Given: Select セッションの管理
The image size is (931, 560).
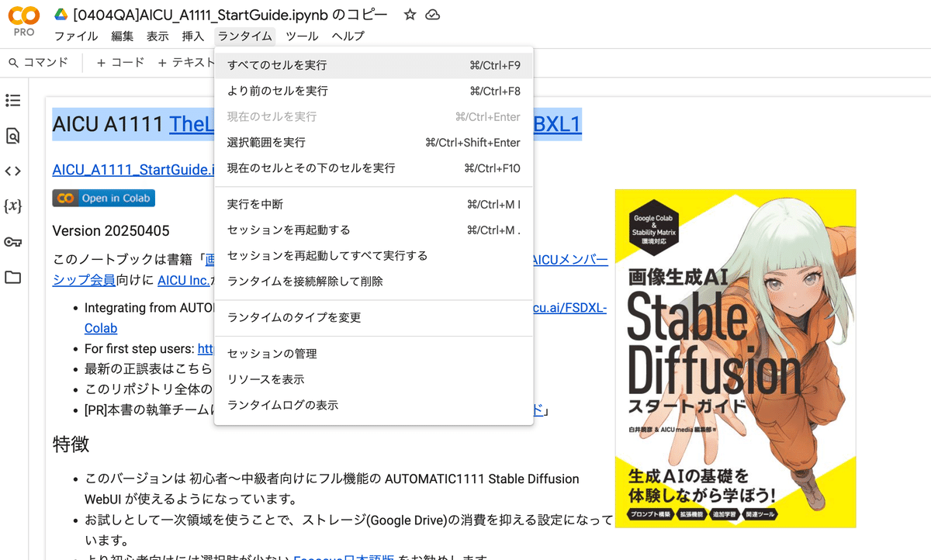Looking at the screenshot, I should (x=374, y=354).
